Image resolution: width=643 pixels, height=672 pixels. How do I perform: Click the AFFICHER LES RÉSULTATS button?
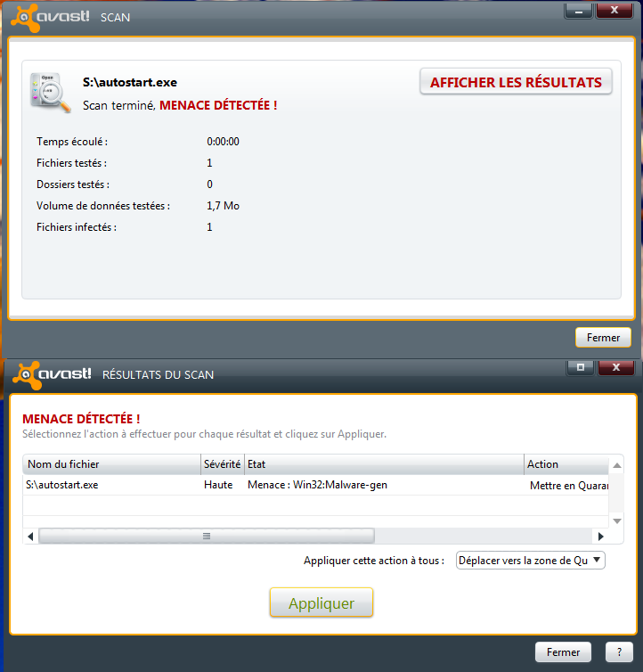516,81
